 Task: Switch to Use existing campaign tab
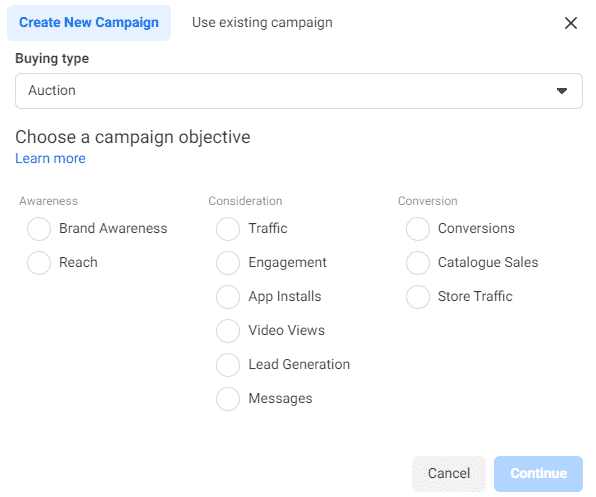click(262, 23)
